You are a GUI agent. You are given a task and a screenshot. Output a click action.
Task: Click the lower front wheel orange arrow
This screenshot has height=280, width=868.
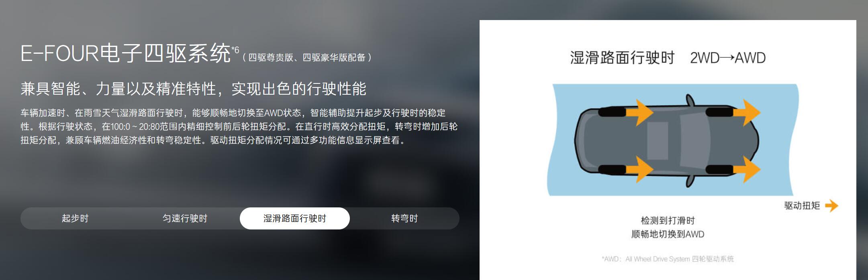(747, 169)
